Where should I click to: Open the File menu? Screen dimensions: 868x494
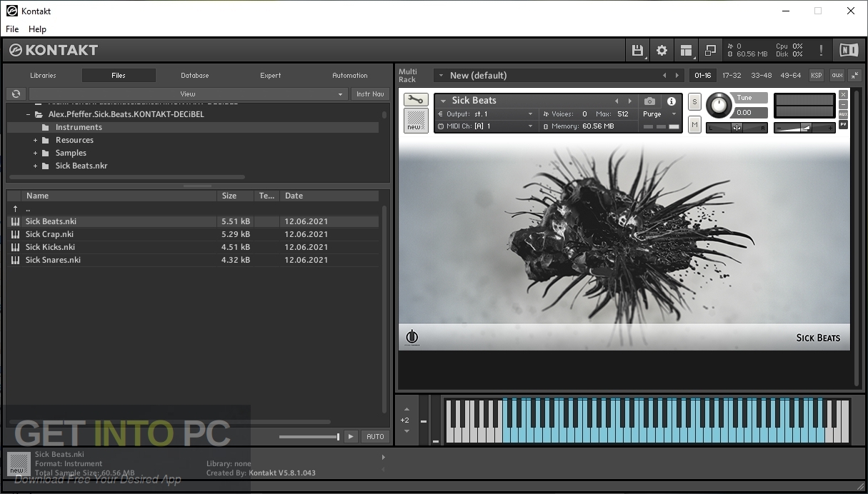click(x=12, y=29)
